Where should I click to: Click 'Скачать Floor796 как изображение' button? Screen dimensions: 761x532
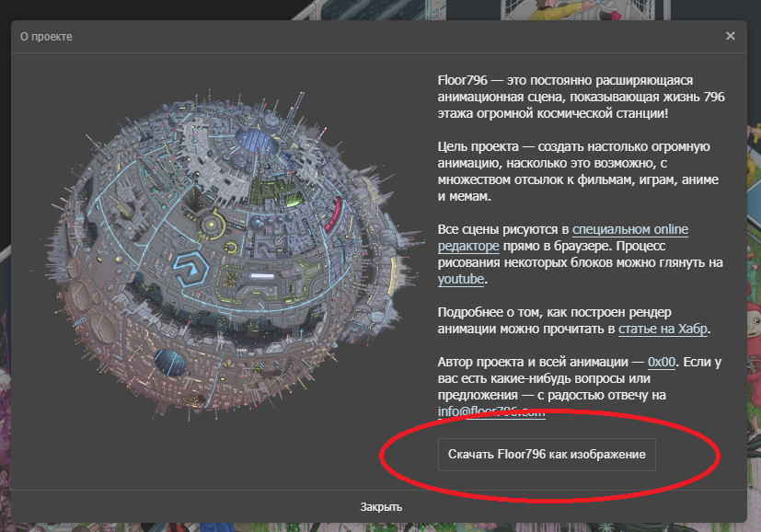547,455
